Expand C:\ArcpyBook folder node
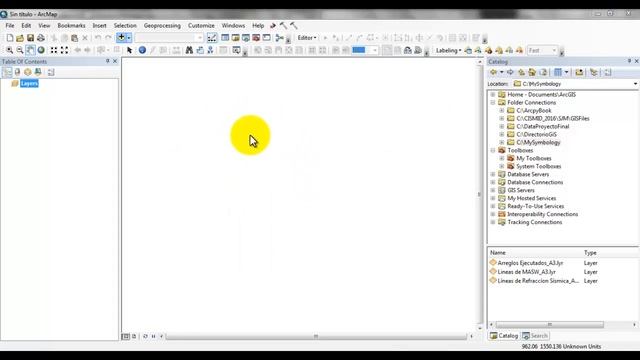Image resolution: width=640 pixels, height=360 pixels. pos(502,111)
